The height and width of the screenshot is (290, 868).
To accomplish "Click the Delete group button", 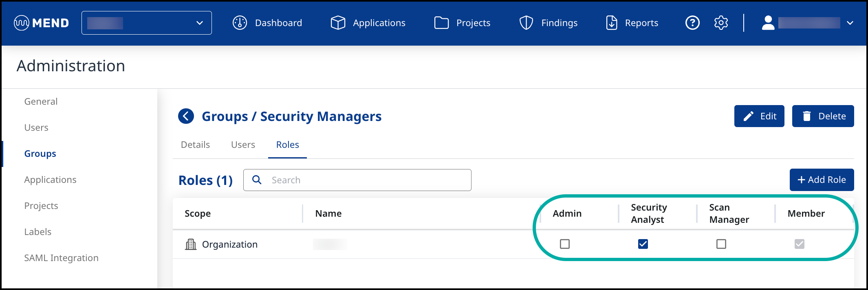I will point(823,116).
